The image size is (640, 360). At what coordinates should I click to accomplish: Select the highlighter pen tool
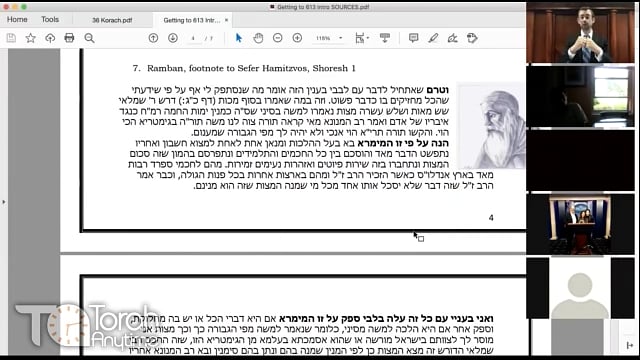433,38
